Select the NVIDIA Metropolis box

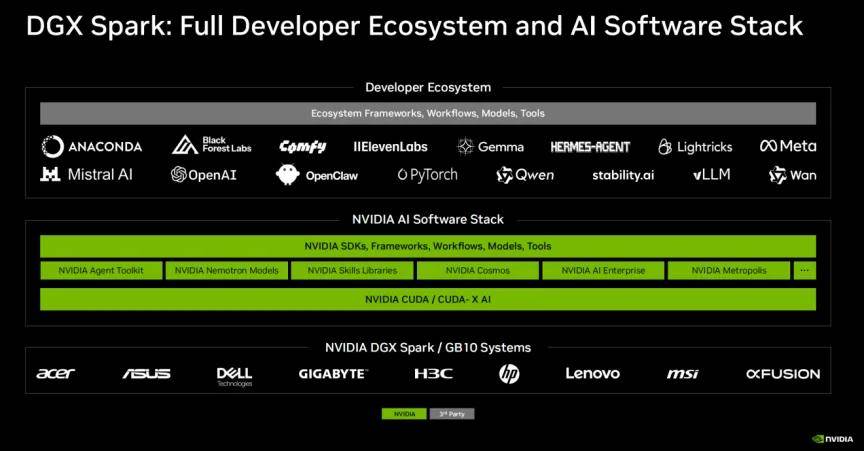click(x=729, y=271)
